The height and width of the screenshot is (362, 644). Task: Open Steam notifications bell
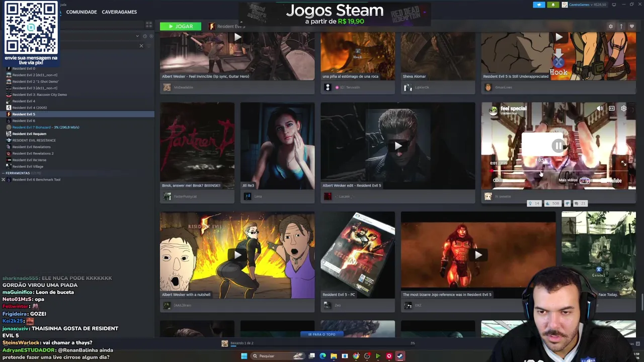tap(553, 5)
